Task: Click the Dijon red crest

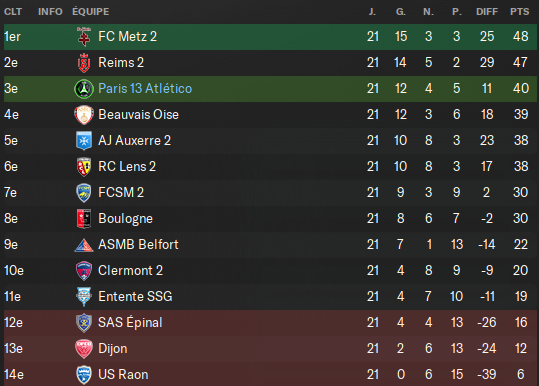Action: (84, 349)
